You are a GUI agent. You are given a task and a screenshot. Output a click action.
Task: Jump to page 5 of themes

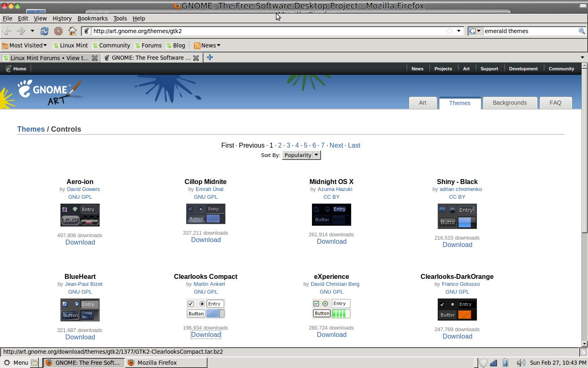[x=305, y=146]
